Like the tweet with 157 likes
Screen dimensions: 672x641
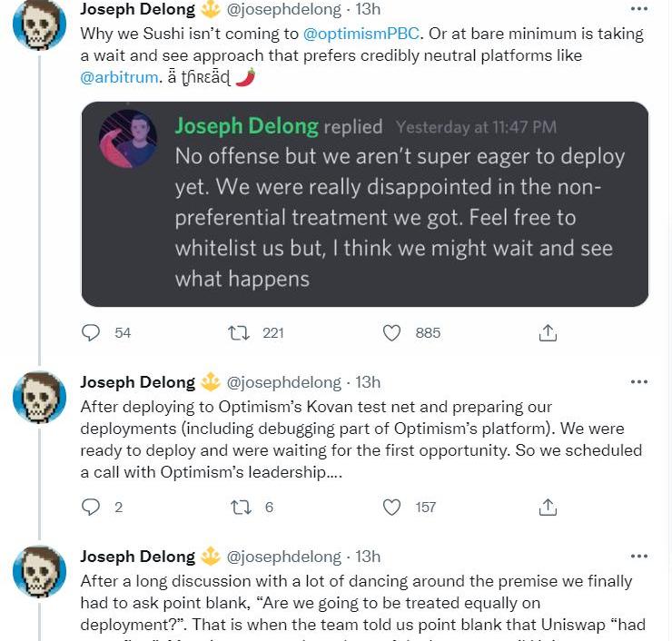pos(391,508)
